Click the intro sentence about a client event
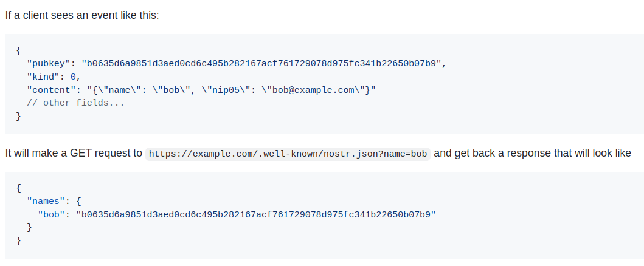 tap(81, 15)
